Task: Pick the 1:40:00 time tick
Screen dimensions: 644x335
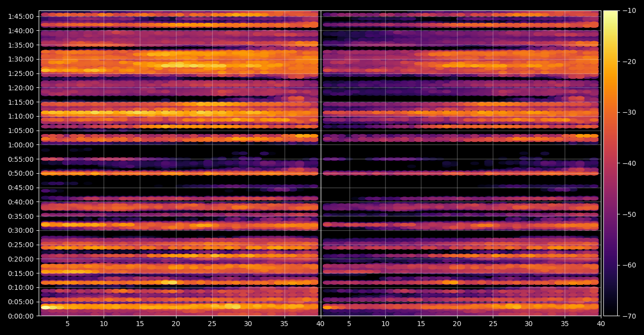Action: pos(21,31)
